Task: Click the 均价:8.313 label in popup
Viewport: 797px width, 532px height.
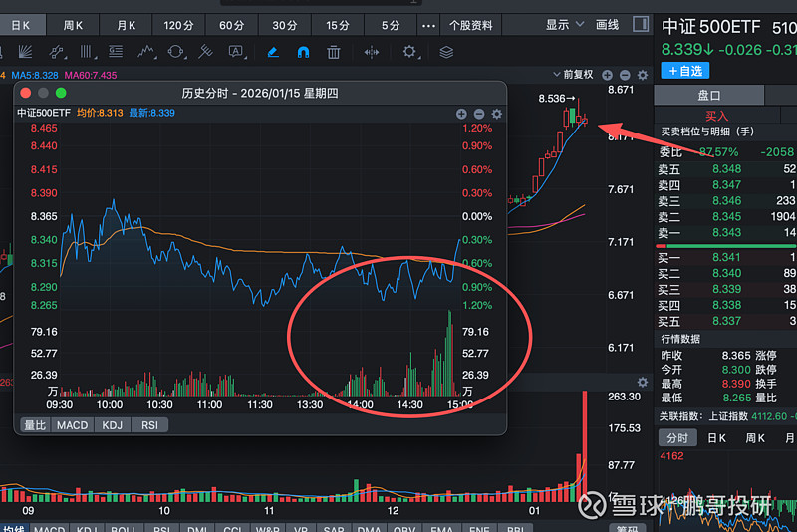Action: pyautogui.click(x=100, y=113)
